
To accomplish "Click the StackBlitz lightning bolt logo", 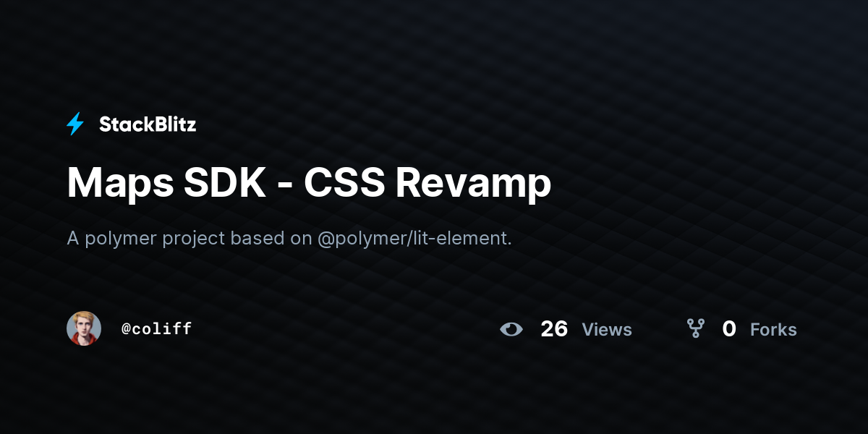I will click(x=75, y=124).
